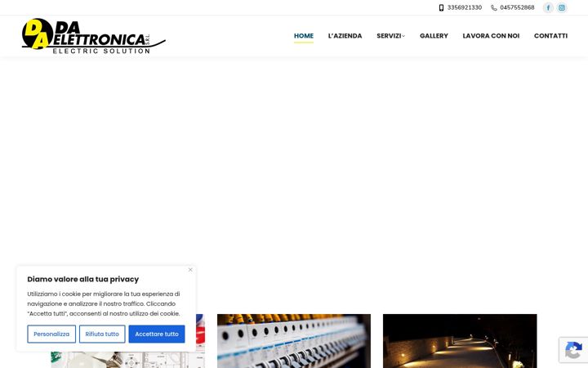The height and width of the screenshot is (368, 588).
Task: Close the privacy cookie popup
Action: [190, 270]
